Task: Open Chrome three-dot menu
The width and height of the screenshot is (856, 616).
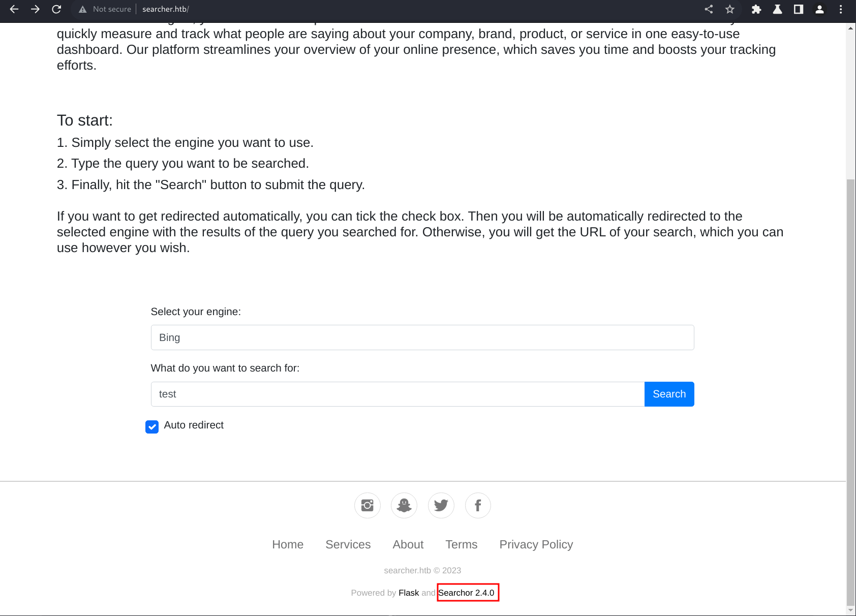Action: click(841, 9)
